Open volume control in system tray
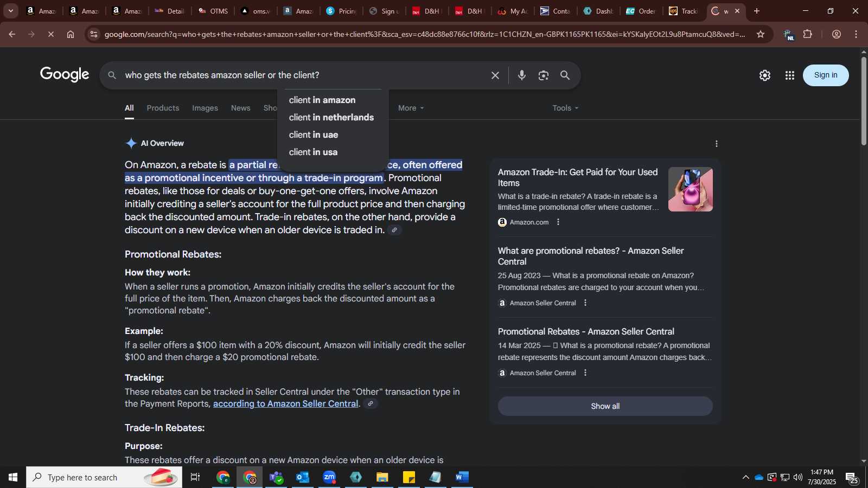The width and height of the screenshot is (868, 488). (798, 477)
